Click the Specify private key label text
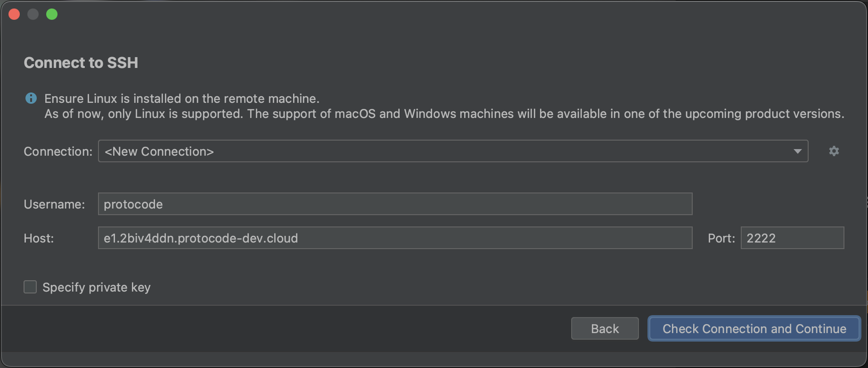The width and height of the screenshot is (868, 368). (x=97, y=287)
